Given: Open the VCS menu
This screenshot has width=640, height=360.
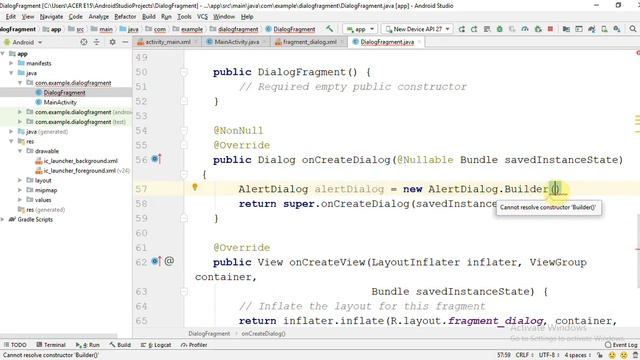Looking at the screenshot, I should click(202, 16).
